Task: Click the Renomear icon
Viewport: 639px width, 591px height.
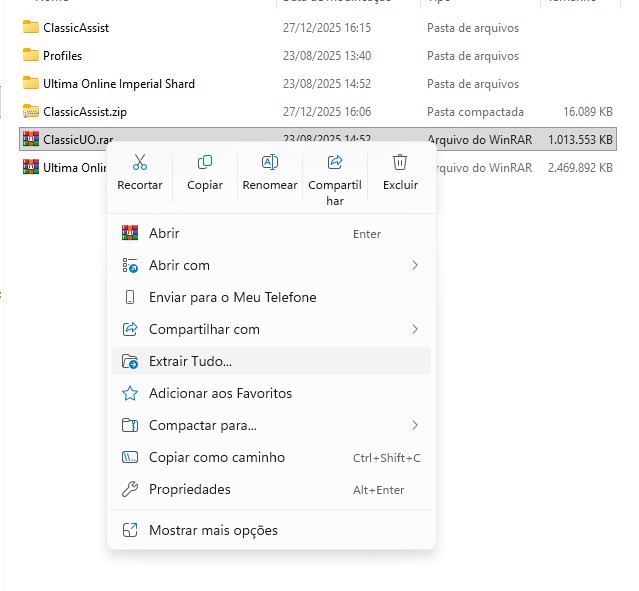Action: tap(270, 162)
